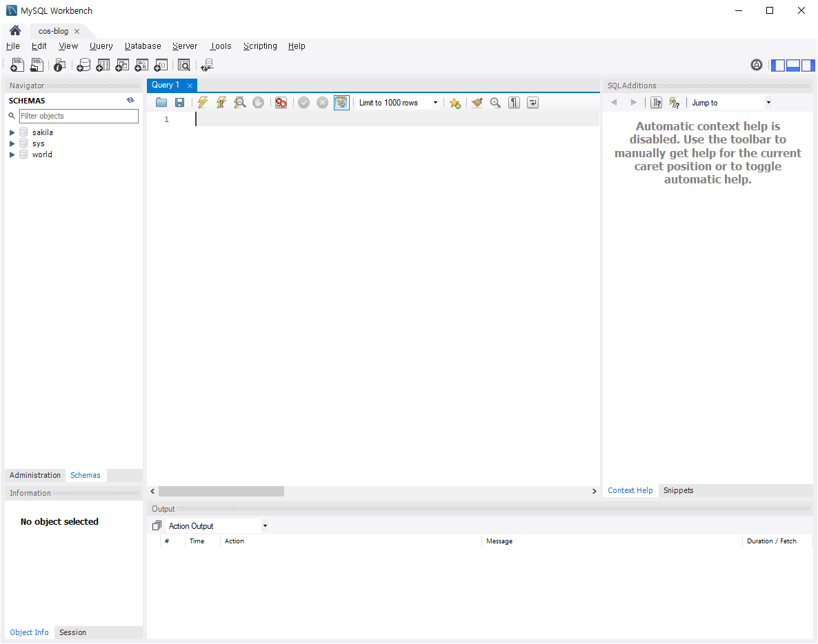Screen dimensions: 818x644
Task: Beautify the SQL query broom icon
Action: 477,103
